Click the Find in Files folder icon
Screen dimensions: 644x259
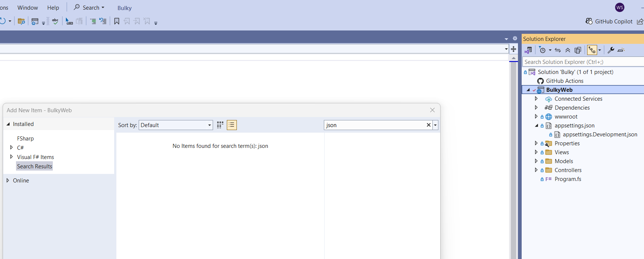[x=21, y=21]
